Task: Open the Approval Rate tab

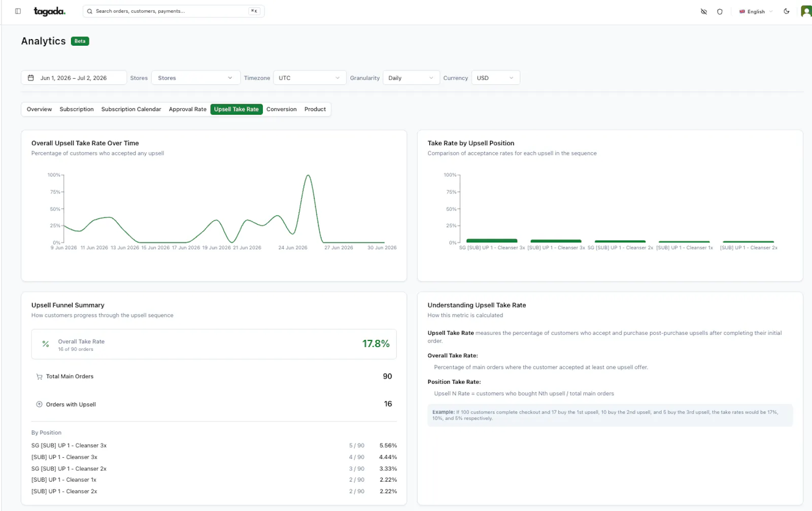Action: pos(187,109)
